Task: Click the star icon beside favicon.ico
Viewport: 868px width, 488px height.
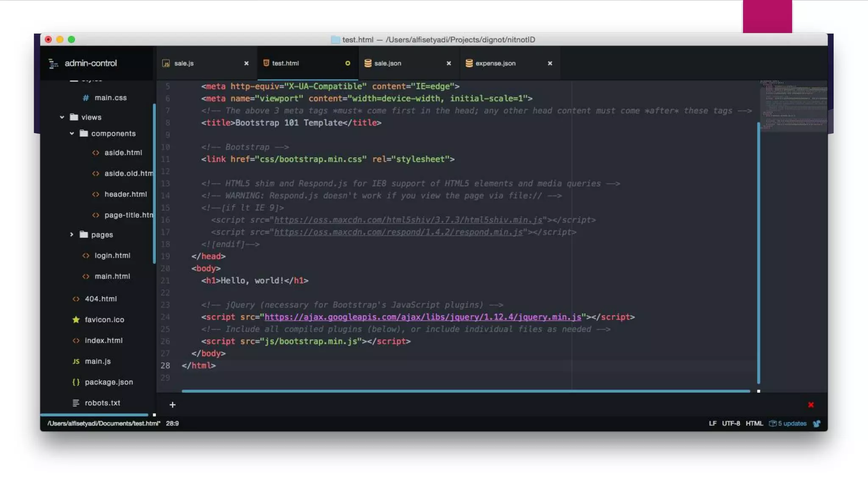Action: [76, 319]
